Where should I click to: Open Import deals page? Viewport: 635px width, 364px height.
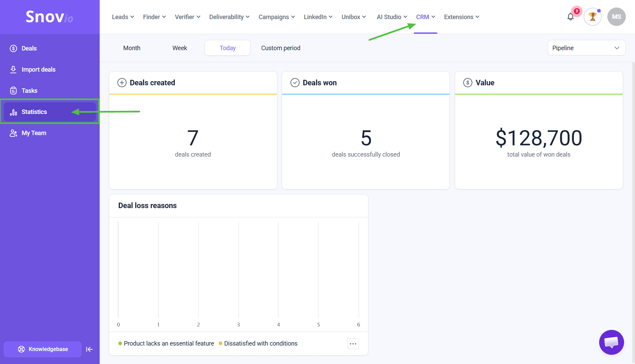[38, 70]
